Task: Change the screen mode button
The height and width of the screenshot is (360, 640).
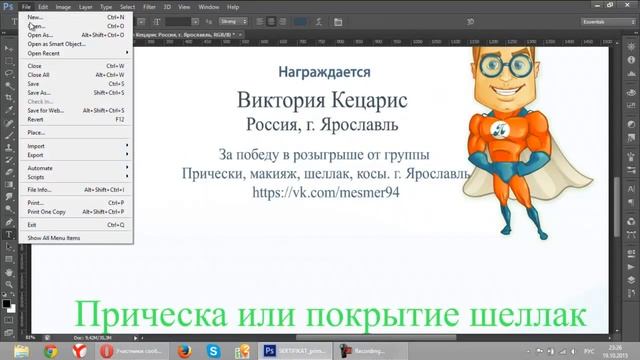Action: click(x=9, y=333)
